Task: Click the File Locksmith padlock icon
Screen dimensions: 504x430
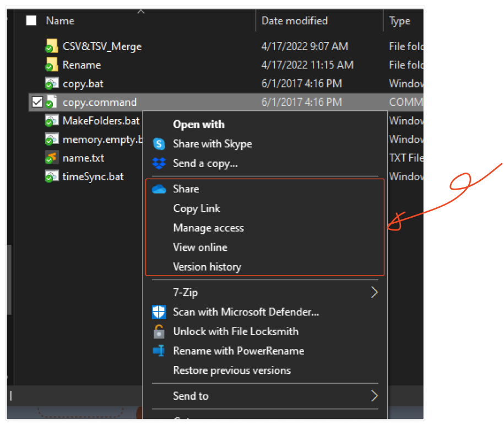Action: coord(159,331)
